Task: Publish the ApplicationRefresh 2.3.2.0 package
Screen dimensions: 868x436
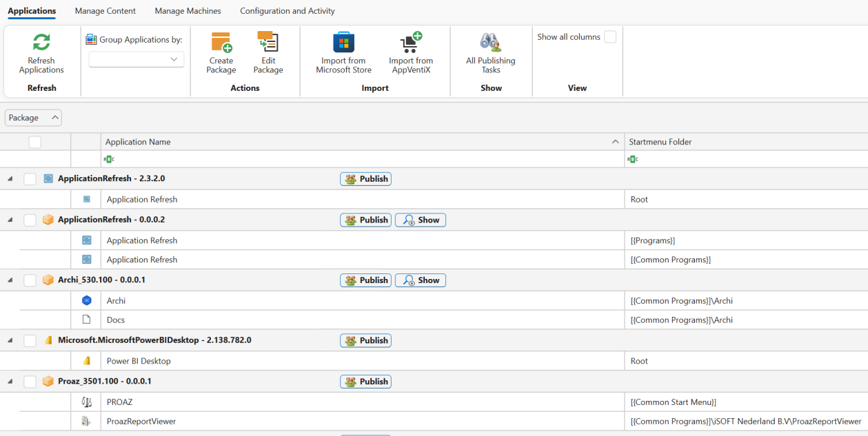Action: pos(365,179)
